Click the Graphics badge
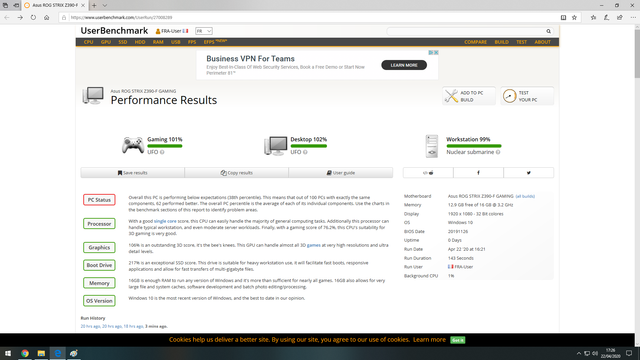This screenshot has width=640, height=360. tap(99, 247)
